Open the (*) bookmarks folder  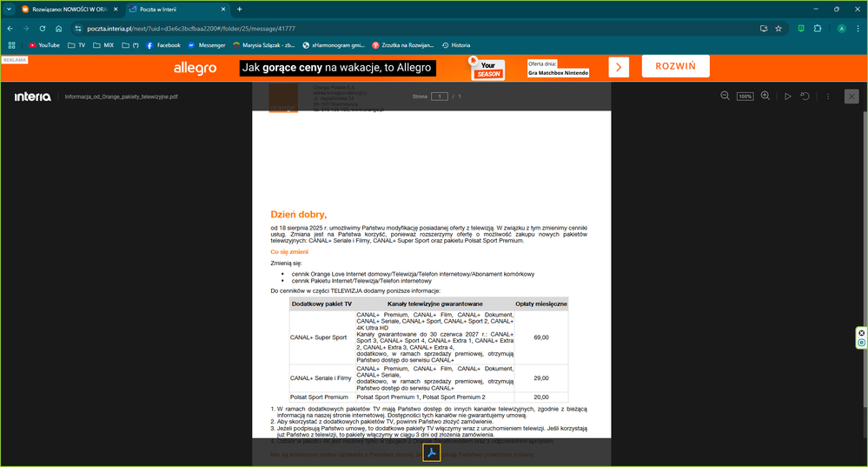tap(130, 45)
